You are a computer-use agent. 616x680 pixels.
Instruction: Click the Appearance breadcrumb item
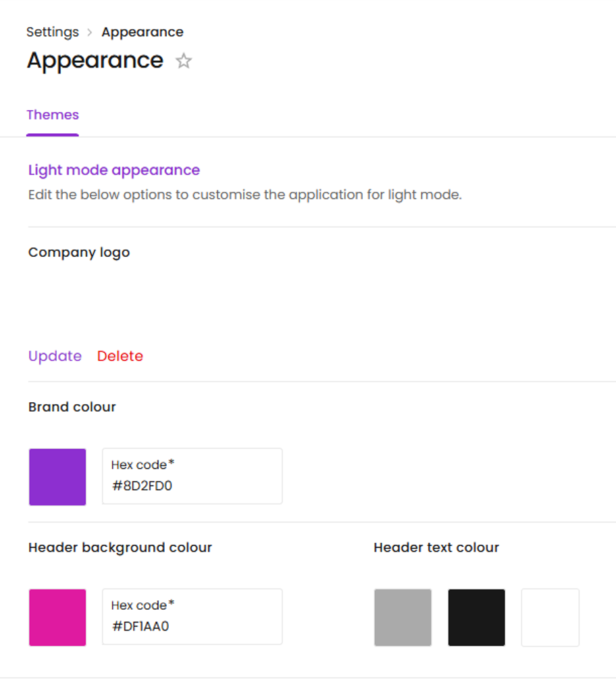(143, 32)
